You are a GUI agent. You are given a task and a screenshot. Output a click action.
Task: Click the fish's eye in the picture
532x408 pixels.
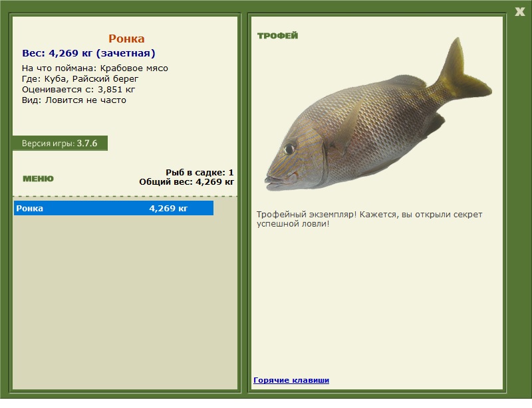[x=289, y=148]
